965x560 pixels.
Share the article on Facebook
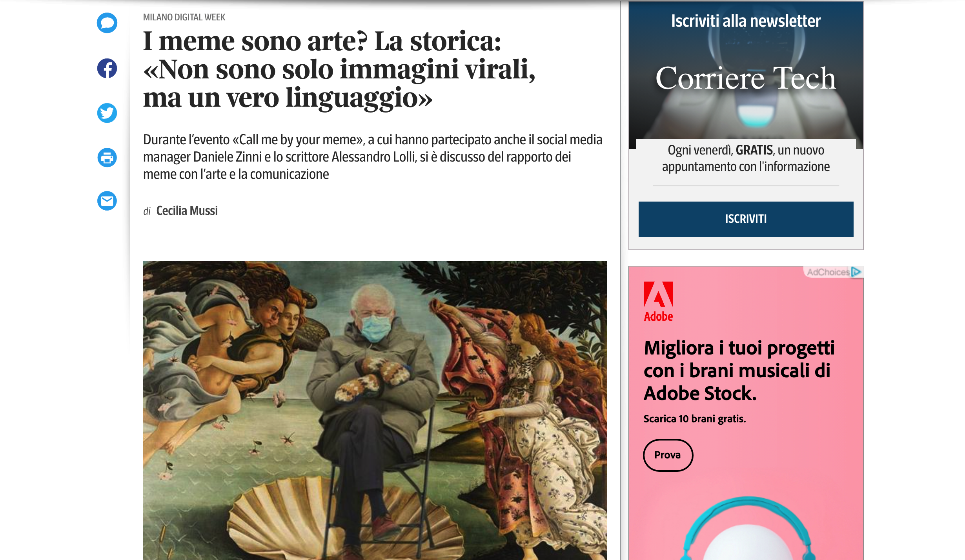pos(107,68)
